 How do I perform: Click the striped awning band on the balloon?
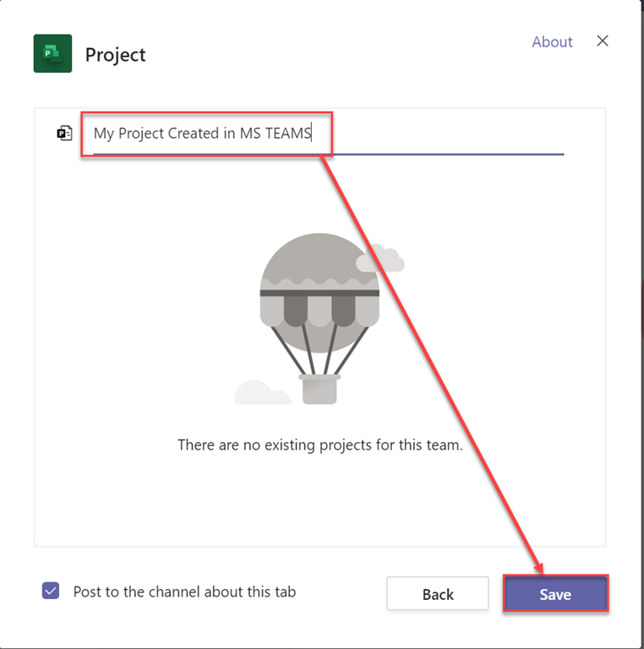tap(319, 309)
